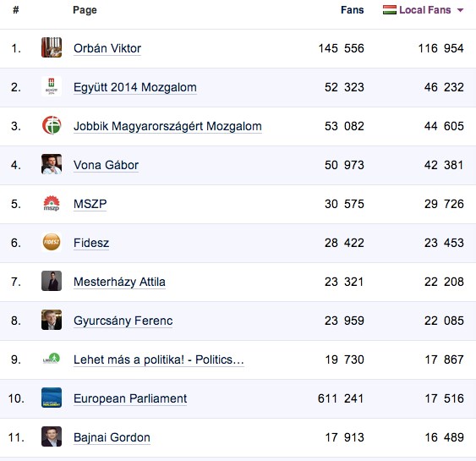Sort by the Fans column header

click(x=353, y=10)
